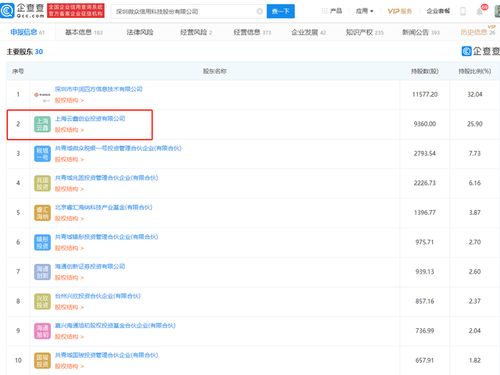Screen dimensions: 500x375
Task: Click the blue logo in shareholder row 3
Action: click(42, 154)
